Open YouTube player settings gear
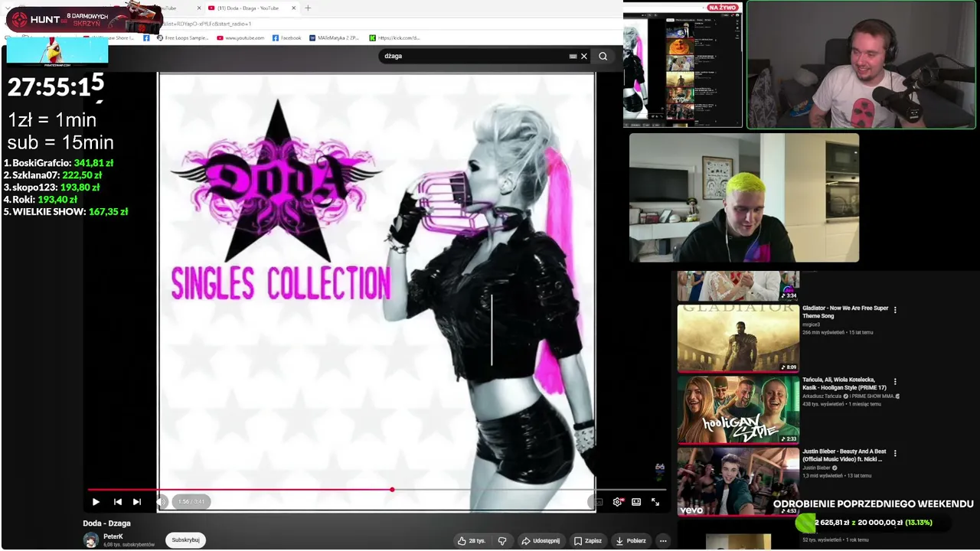Screen dimensions: 980x551 (x=617, y=502)
